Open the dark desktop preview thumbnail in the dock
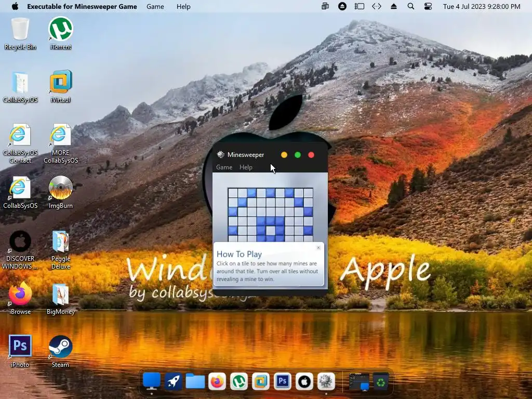The image size is (532, 399). pos(359,382)
